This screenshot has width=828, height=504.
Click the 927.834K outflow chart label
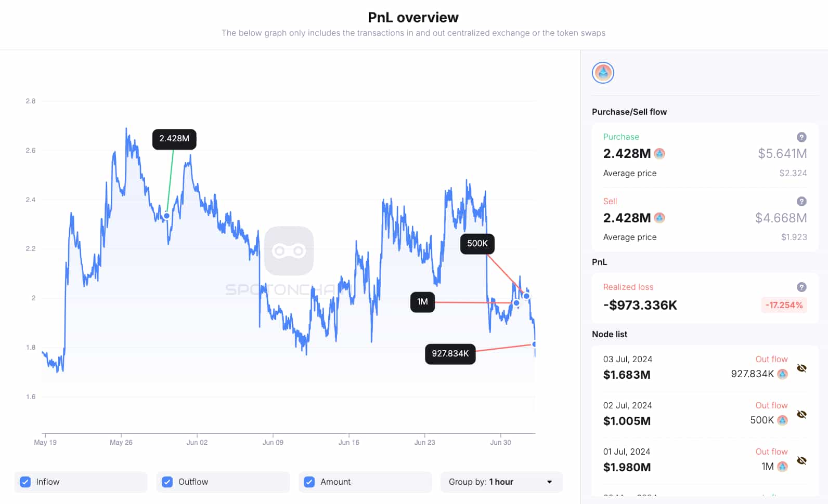pos(450,354)
